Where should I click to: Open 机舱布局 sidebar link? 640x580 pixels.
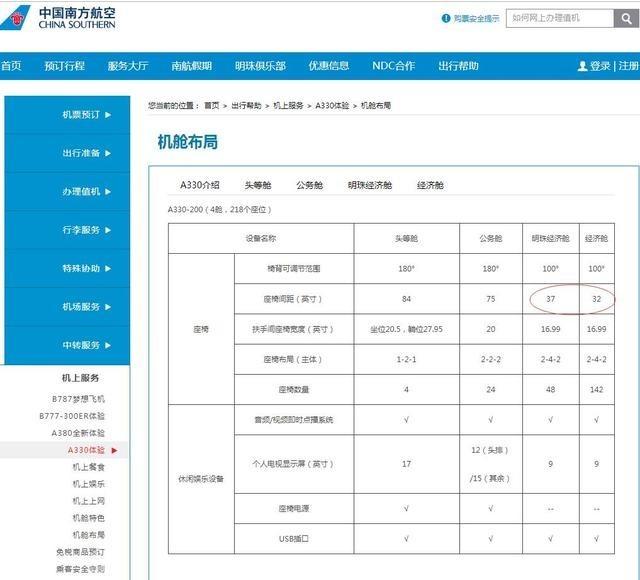click(x=89, y=535)
